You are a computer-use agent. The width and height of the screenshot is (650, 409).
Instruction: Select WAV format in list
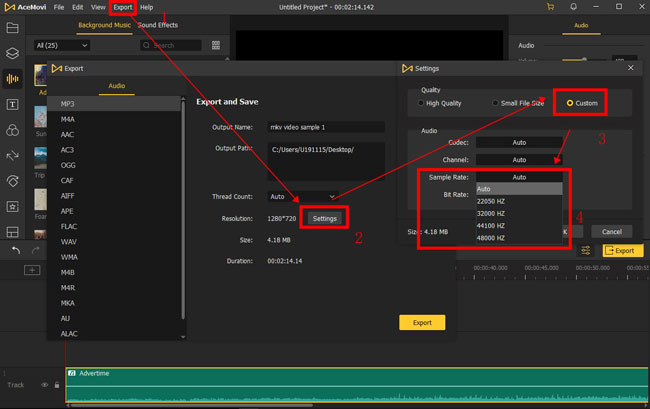click(114, 242)
